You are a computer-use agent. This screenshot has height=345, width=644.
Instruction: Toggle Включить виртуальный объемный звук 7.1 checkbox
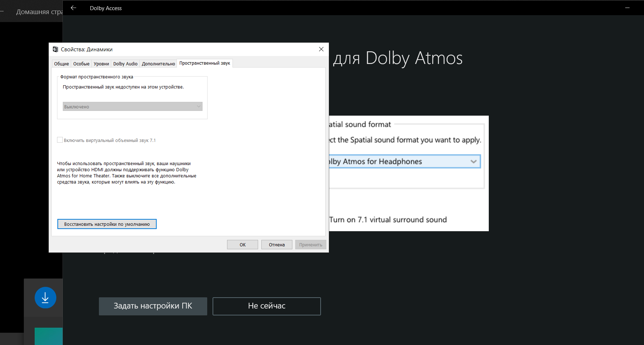point(60,140)
